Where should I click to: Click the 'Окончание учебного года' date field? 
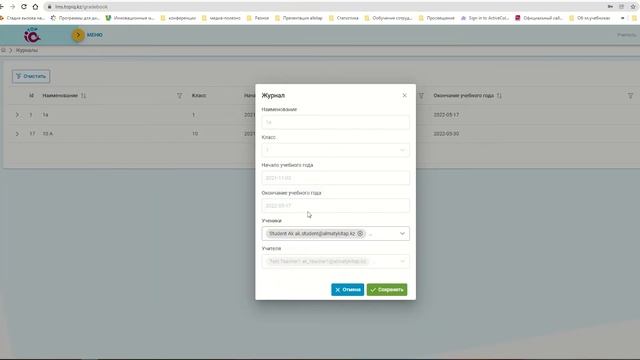click(336, 206)
